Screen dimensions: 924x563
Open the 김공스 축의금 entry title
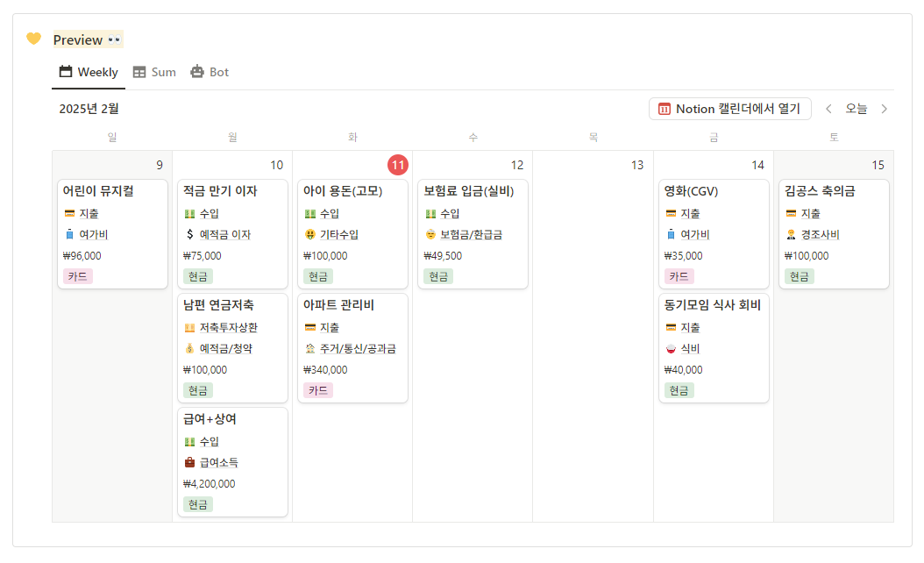(820, 191)
